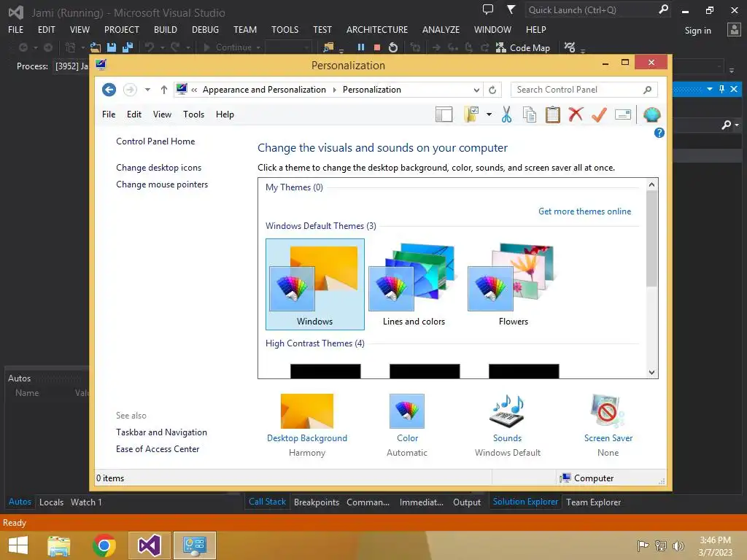Click the volume speaker icon in system tray
The image size is (747, 560).
[678, 545]
